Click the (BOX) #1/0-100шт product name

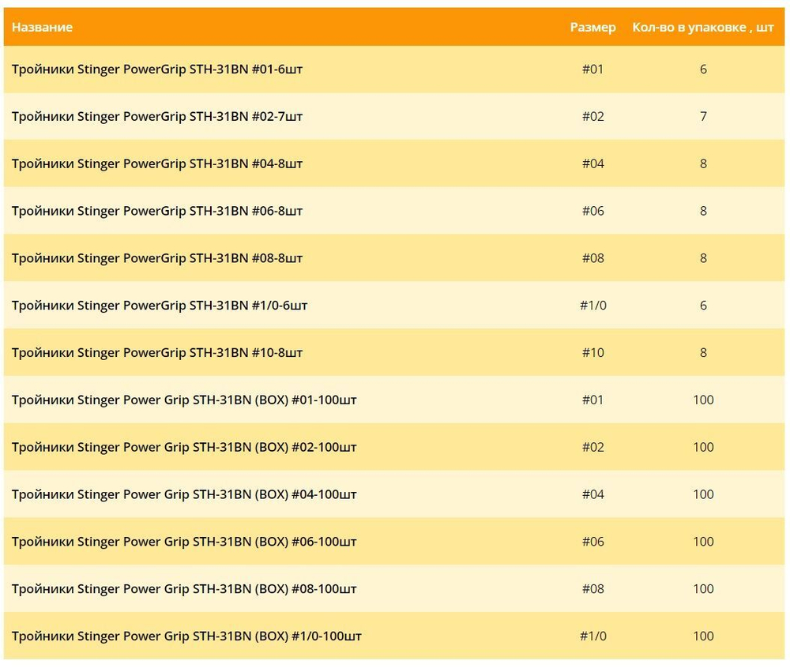click(x=186, y=636)
